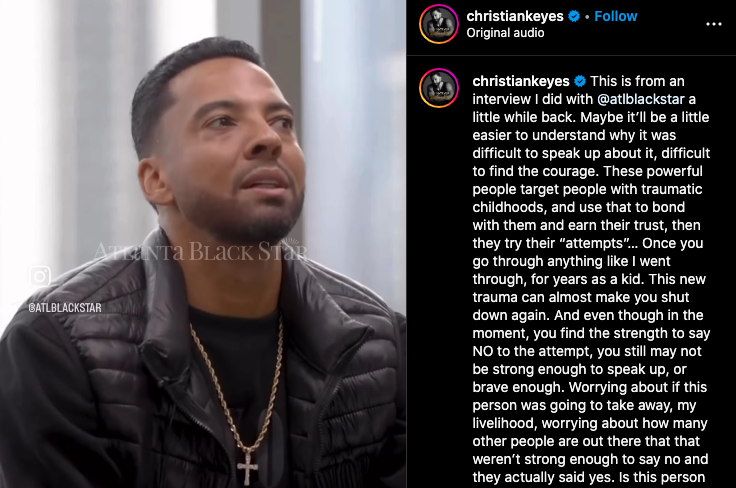The width and height of the screenshot is (736, 488).
Task: Click the Instagram logo watermark on video
Action: (x=39, y=276)
